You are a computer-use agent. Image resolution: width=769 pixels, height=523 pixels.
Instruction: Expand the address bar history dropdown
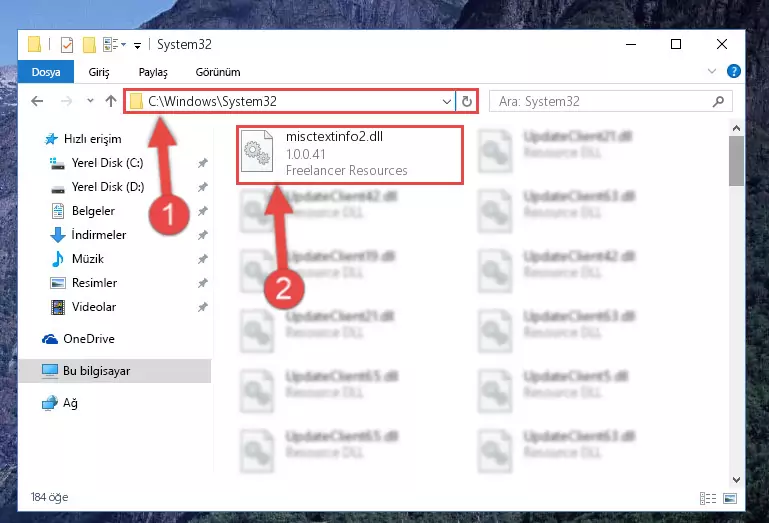point(447,102)
